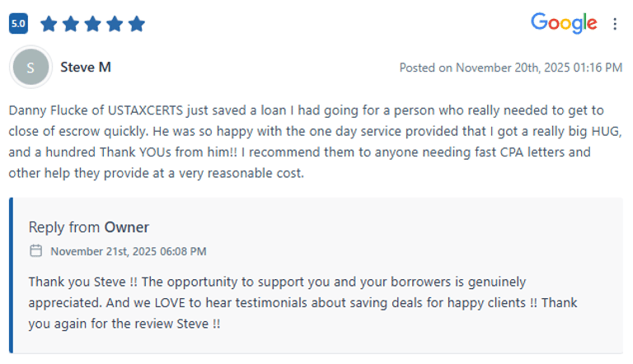
Task: Click the third rating star
Action: click(x=92, y=24)
